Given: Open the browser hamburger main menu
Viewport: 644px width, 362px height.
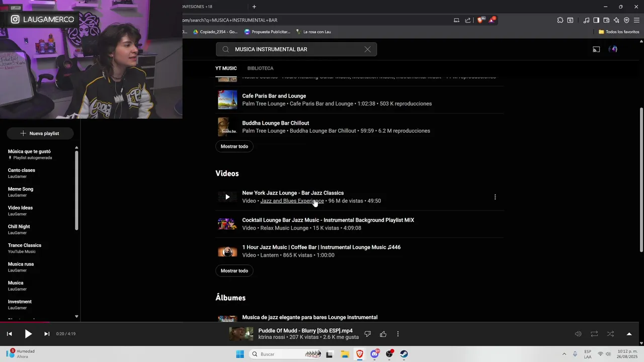Looking at the screenshot, I should coord(636,20).
